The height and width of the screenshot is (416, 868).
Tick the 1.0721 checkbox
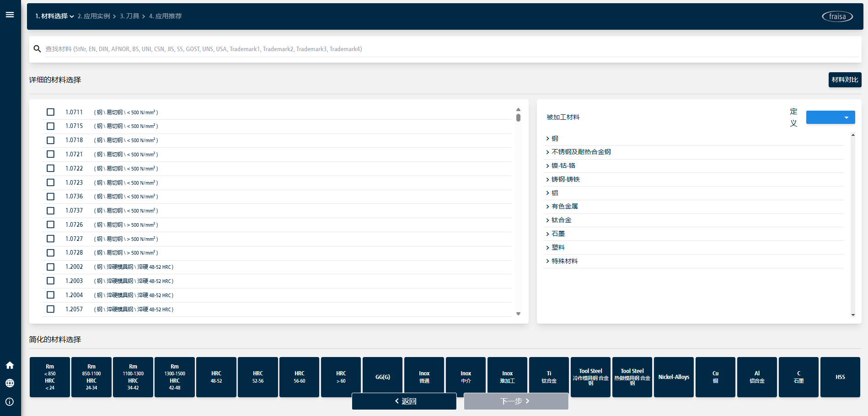pos(51,155)
